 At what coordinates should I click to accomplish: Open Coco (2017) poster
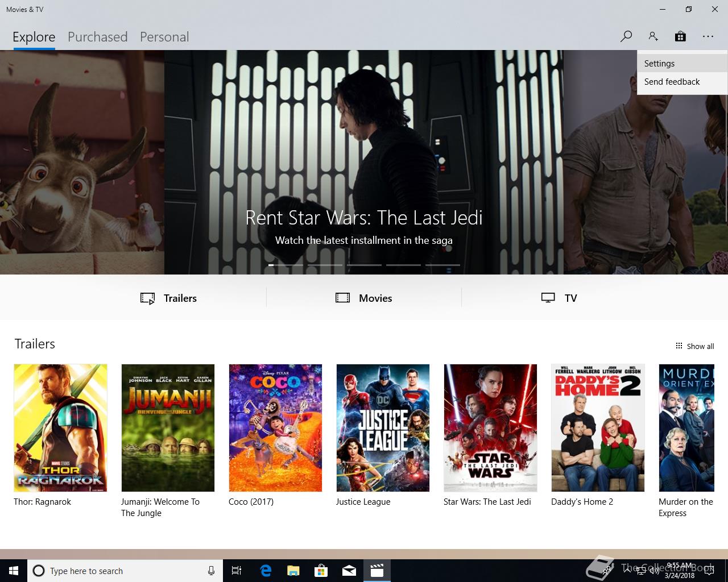(x=275, y=428)
